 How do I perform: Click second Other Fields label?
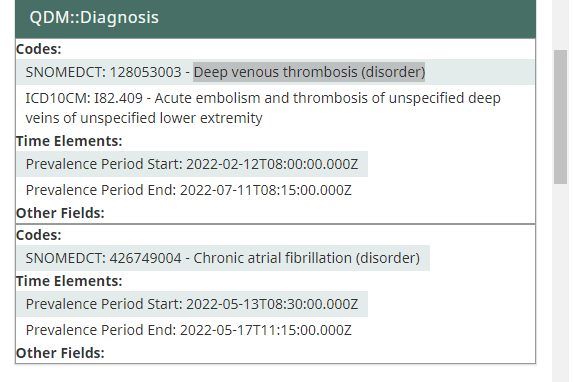(60, 353)
